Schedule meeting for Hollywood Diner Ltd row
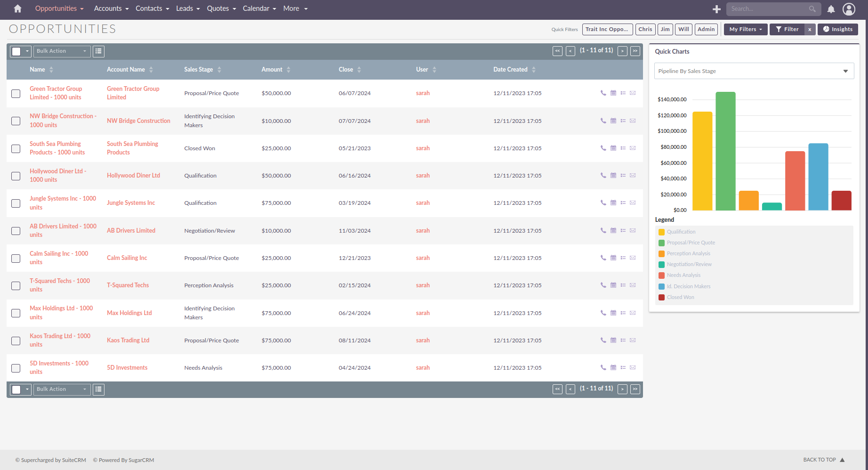The width and height of the screenshot is (868, 470). [x=613, y=175]
